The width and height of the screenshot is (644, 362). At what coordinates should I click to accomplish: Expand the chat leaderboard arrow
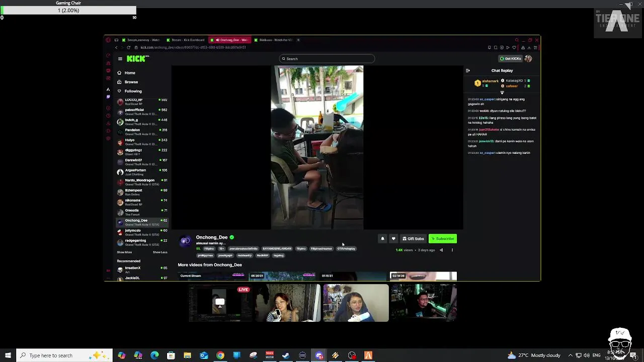[x=502, y=93]
